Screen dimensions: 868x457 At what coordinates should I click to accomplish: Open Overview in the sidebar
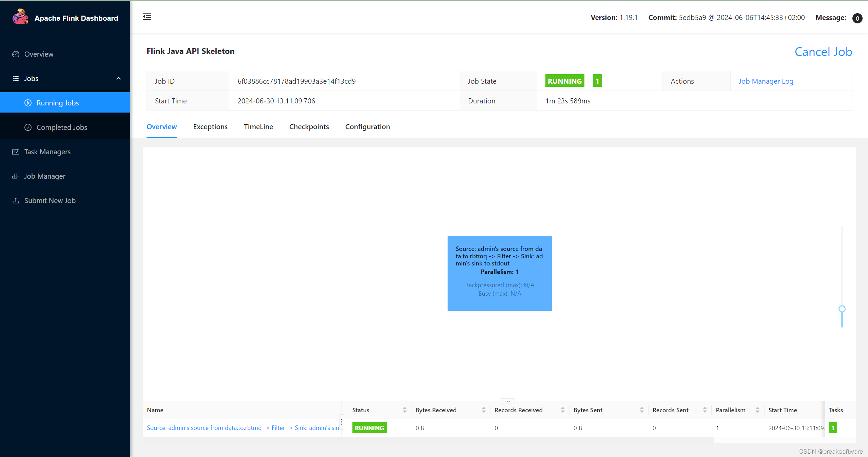point(65,54)
